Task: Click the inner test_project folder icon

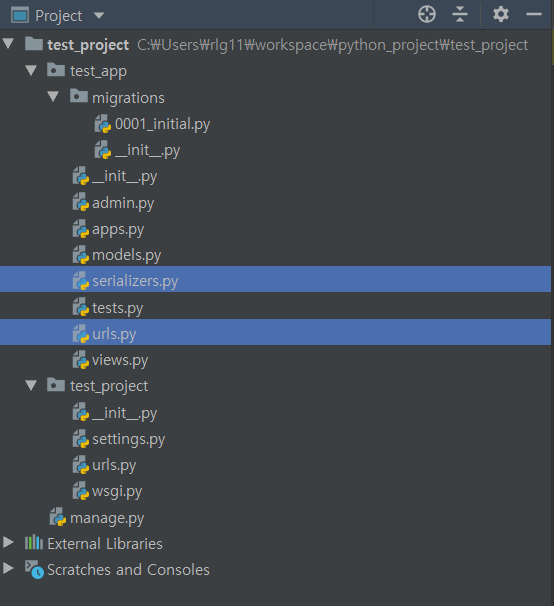Action: [56, 385]
